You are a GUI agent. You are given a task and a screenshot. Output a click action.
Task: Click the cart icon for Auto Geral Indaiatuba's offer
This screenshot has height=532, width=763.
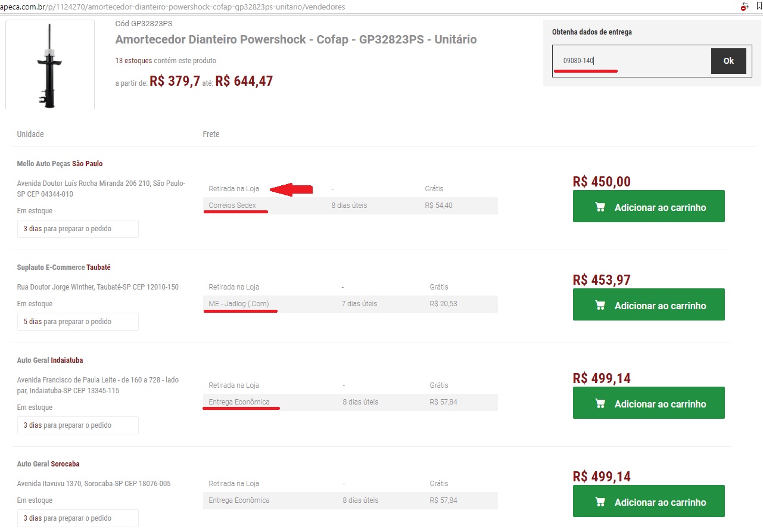(x=600, y=404)
